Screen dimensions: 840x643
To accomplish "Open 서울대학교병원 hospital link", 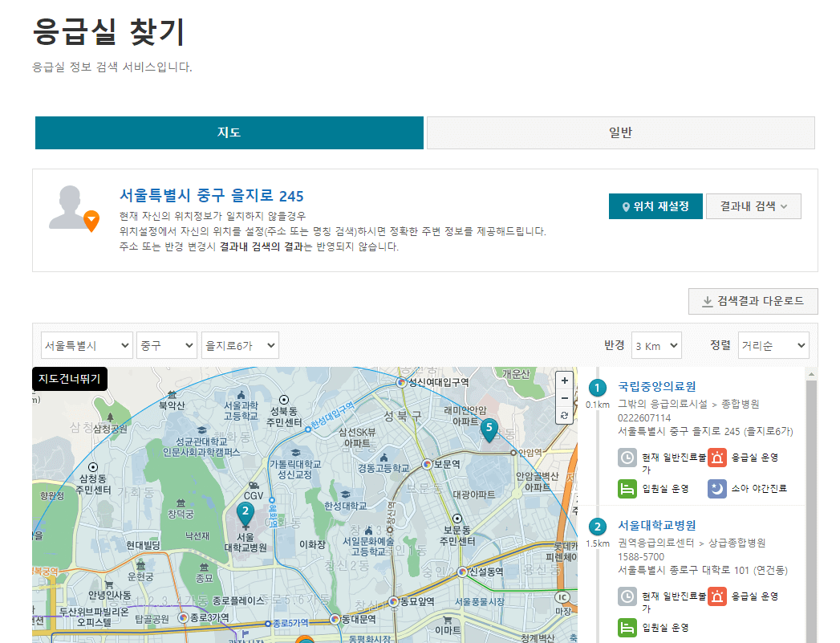I will [x=657, y=525].
